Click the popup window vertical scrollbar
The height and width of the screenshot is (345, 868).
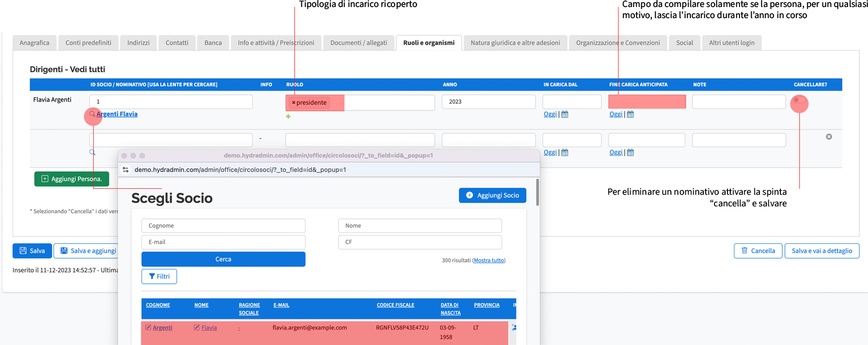click(537, 192)
